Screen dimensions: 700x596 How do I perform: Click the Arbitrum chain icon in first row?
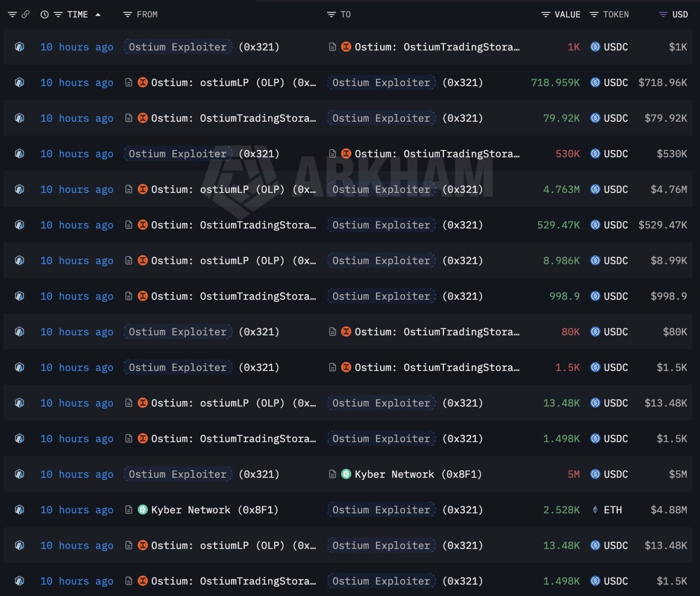point(19,47)
